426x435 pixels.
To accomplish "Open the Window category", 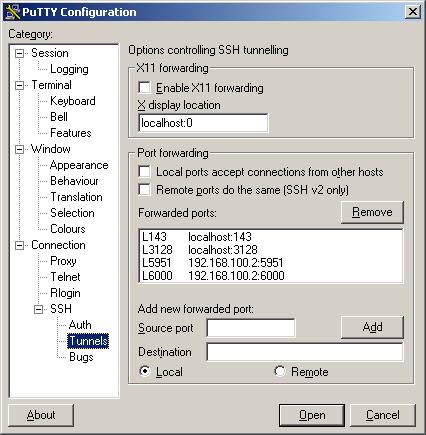I will [51, 149].
